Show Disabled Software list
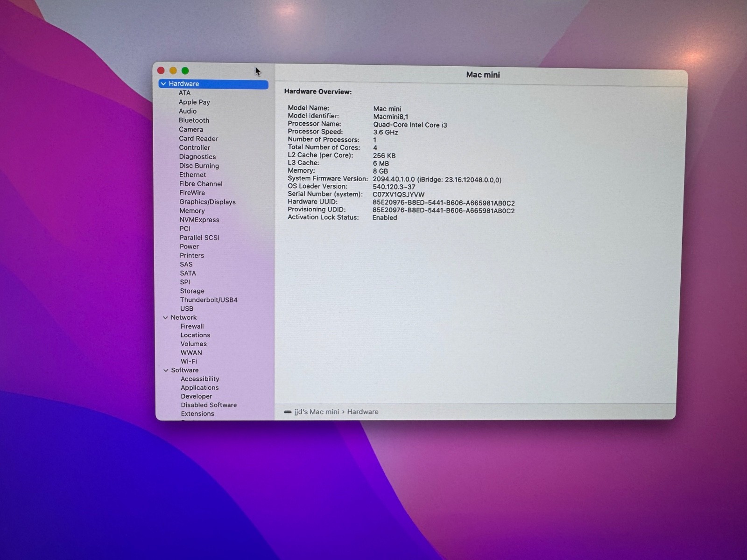 (209, 405)
